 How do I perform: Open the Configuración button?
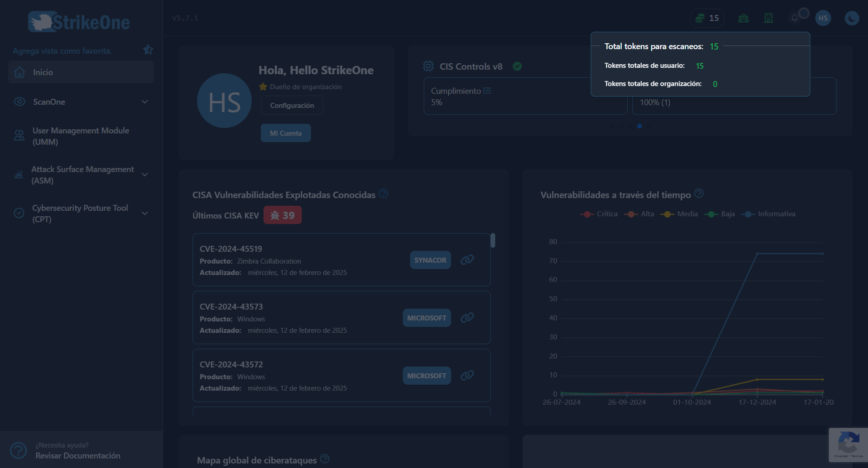point(292,105)
